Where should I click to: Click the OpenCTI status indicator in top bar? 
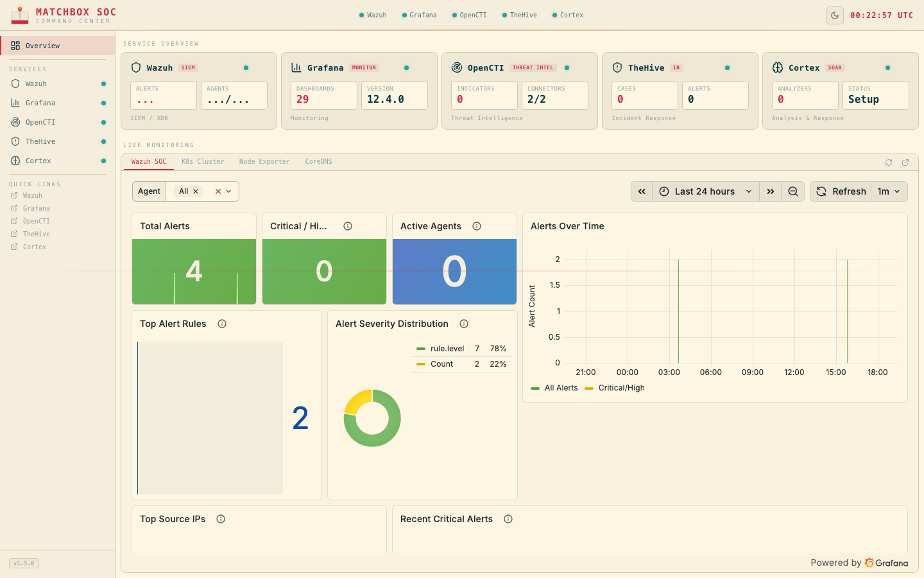click(469, 15)
